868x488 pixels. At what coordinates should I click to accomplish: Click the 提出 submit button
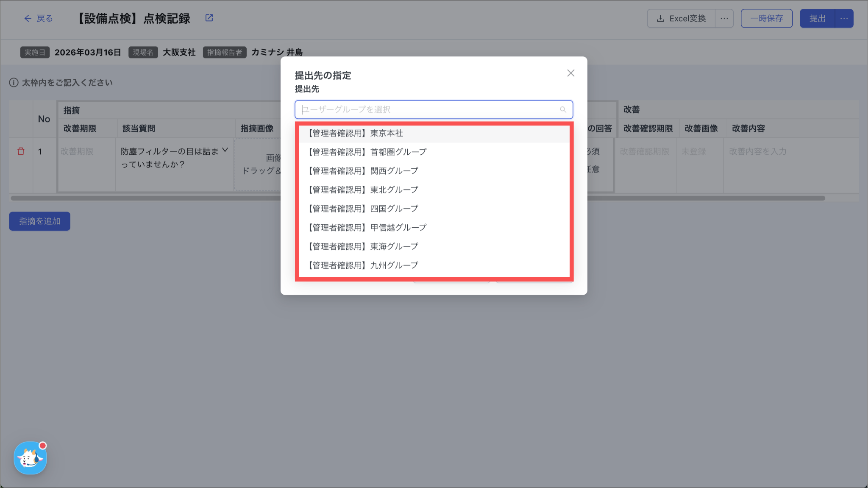pyautogui.click(x=817, y=18)
